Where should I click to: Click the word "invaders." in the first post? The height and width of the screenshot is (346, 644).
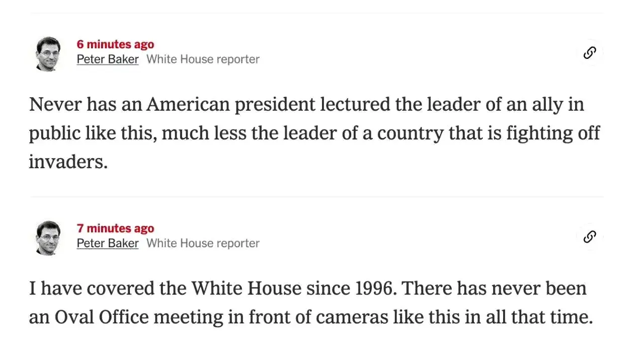68,162
